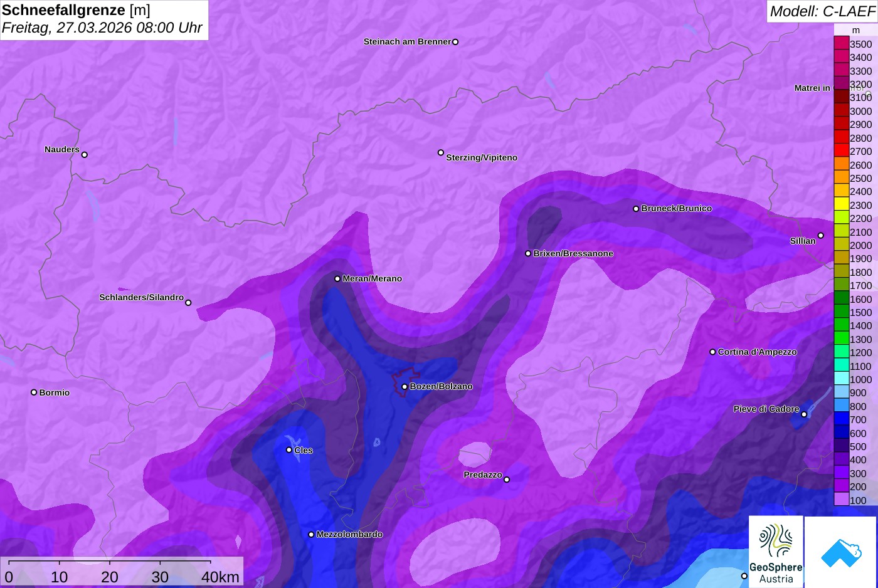Click the Mezzolombardo location dot

[x=311, y=535]
